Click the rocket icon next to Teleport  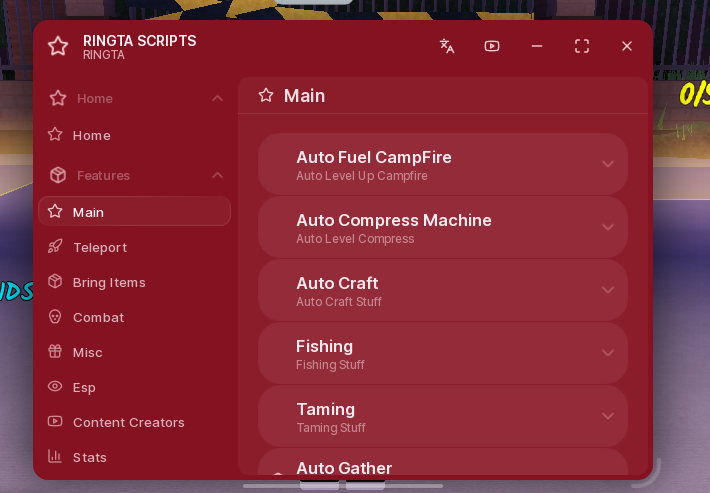(x=55, y=247)
